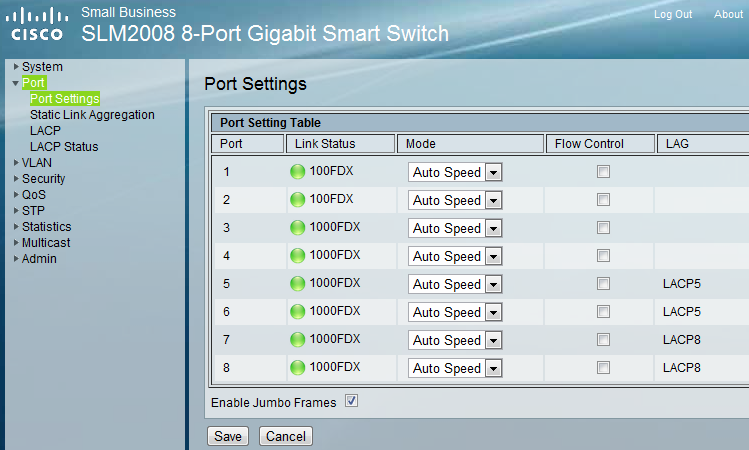
Task: Save the port settings
Action: (228, 436)
